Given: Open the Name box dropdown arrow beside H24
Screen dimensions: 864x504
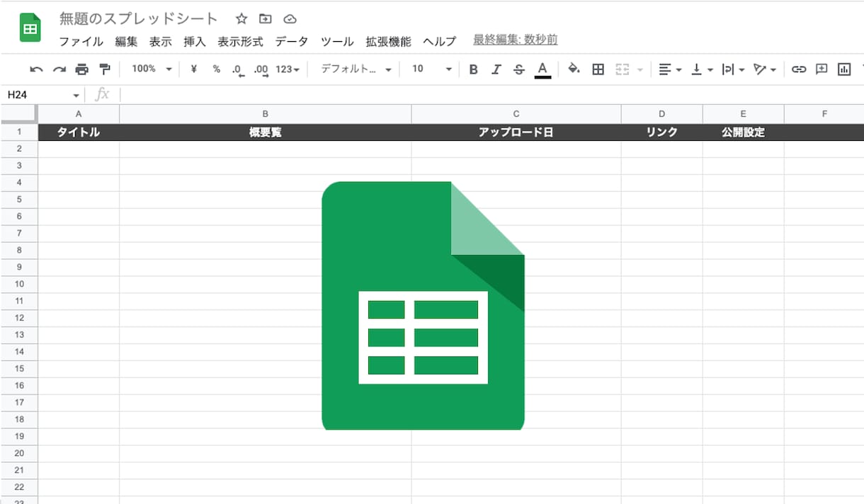Looking at the screenshot, I should (76, 95).
